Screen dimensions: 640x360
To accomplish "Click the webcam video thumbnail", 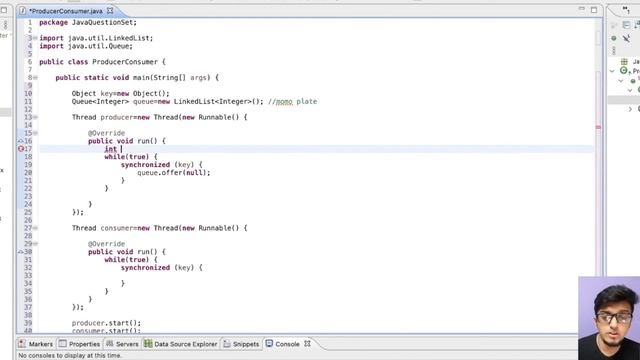I will pos(609,318).
